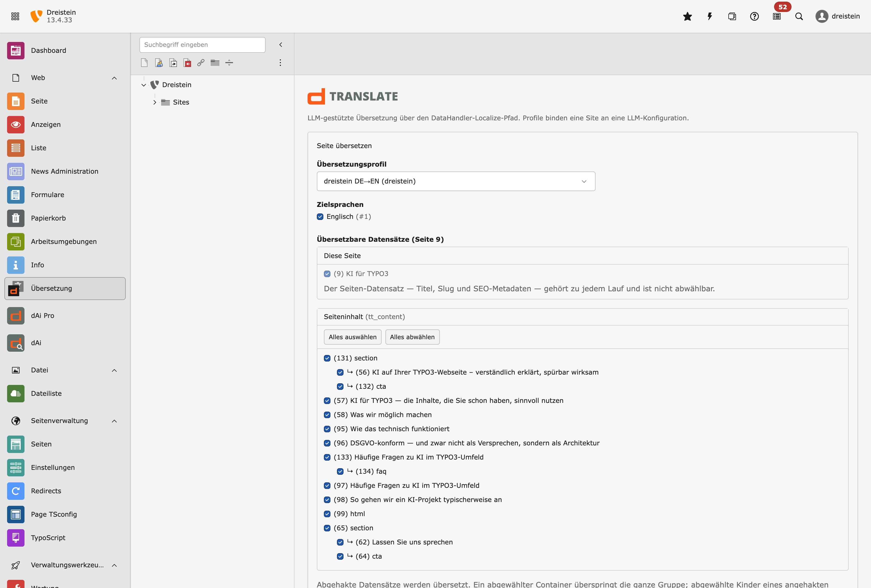This screenshot has width=871, height=588.
Task: Open system information icon with badge 52
Action: pos(777,16)
